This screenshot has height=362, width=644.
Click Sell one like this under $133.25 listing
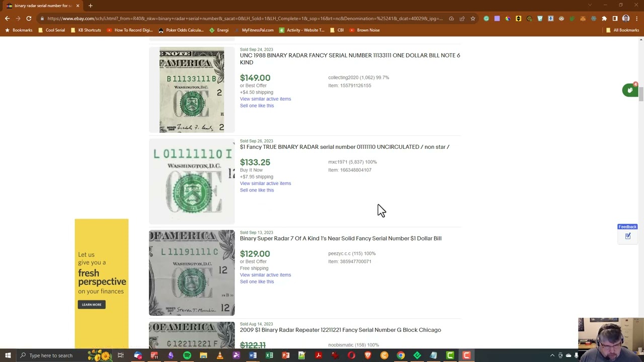tap(257, 190)
